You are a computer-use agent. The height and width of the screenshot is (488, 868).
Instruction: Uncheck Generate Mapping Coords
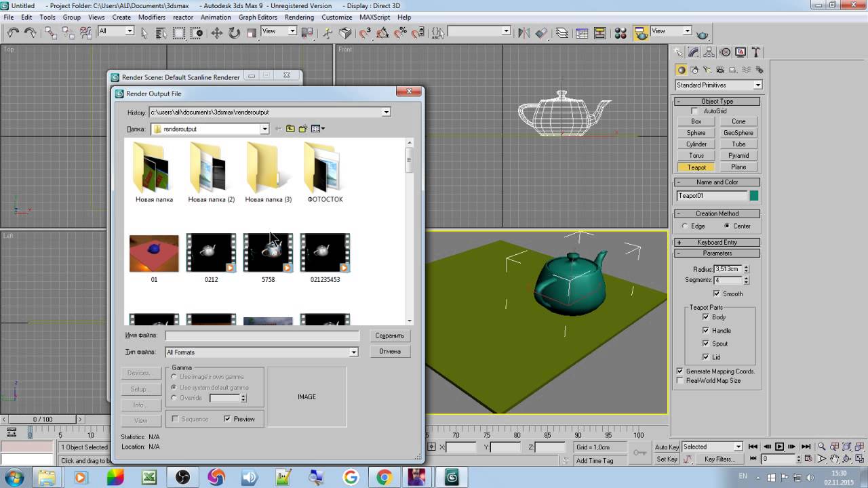click(680, 371)
